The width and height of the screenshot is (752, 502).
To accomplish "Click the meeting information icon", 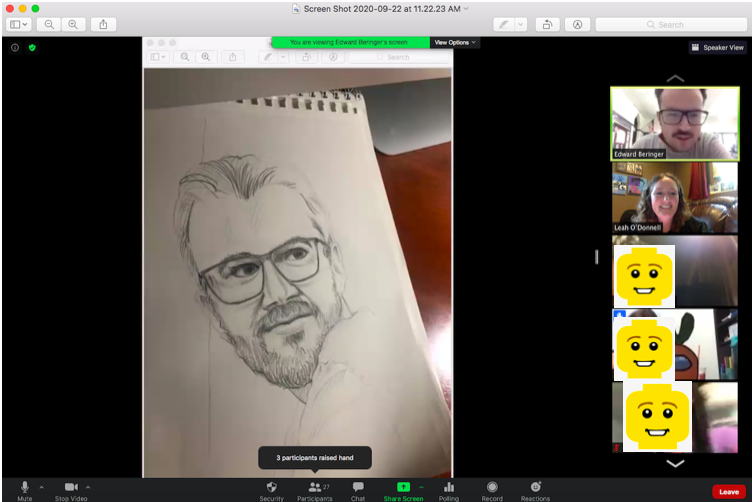I will pyautogui.click(x=15, y=47).
